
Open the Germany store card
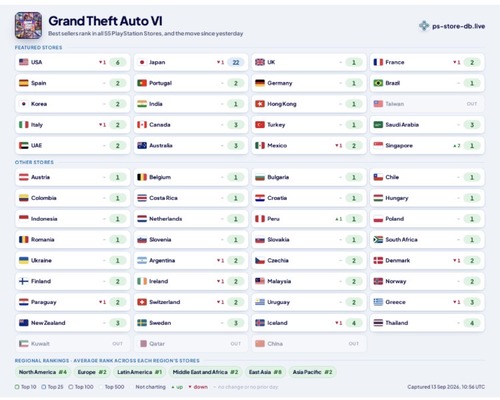(x=309, y=83)
